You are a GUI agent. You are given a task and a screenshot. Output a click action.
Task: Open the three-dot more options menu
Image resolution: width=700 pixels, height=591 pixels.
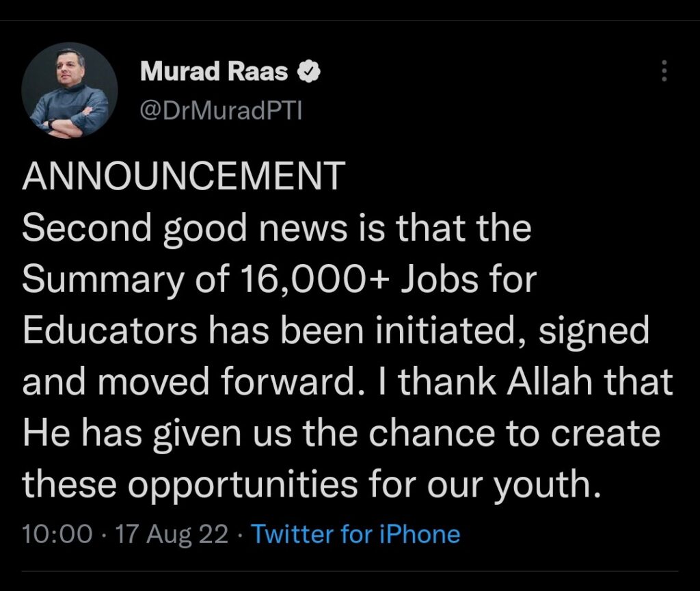pos(662,71)
